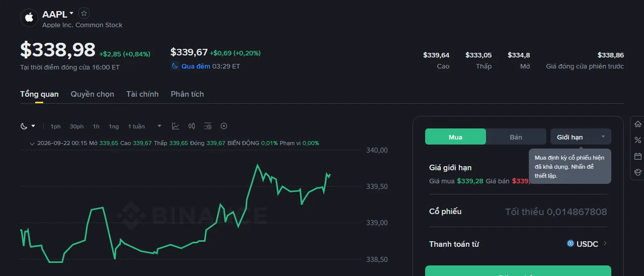The height and width of the screenshot is (276, 644).
Task: Select the Bán sell toggle
Action: click(x=516, y=137)
